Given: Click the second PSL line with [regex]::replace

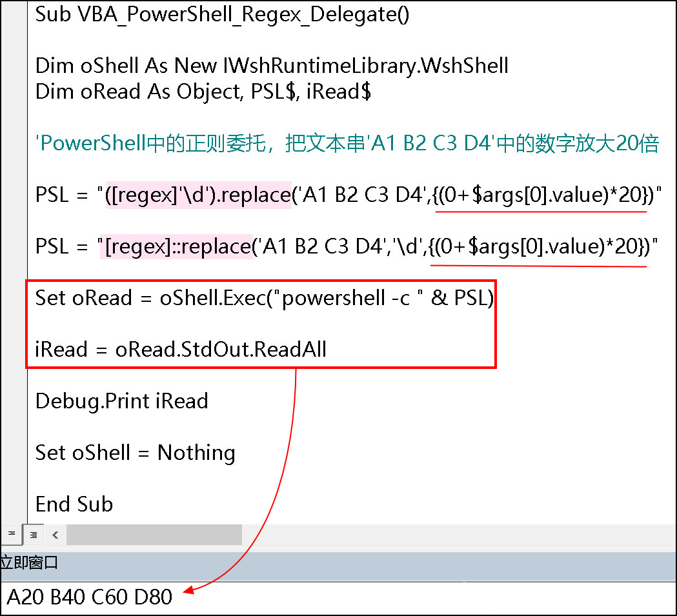Looking at the screenshot, I should (x=347, y=246).
